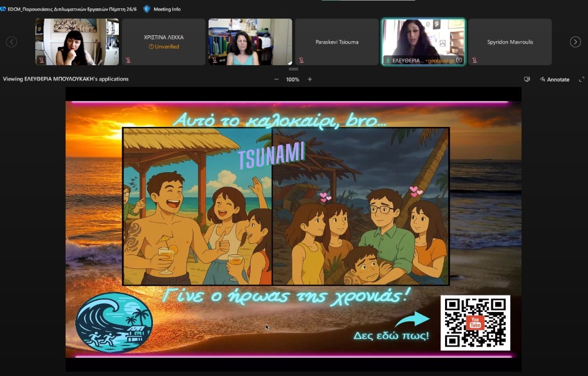
Task: Zoom in the shared content view
Action: 310,79
